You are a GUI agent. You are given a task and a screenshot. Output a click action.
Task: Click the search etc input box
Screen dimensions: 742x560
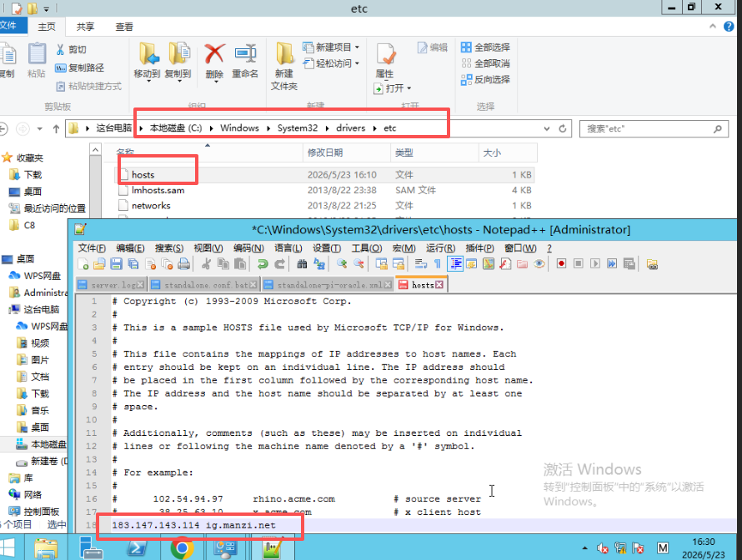pyautogui.click(x=654, y=128)
